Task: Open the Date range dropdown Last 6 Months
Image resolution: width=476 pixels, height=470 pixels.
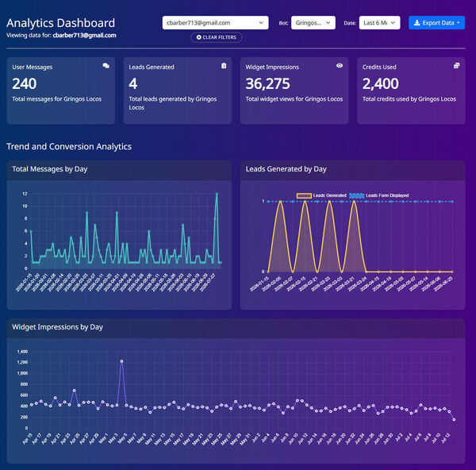Action: click(379, 23)
